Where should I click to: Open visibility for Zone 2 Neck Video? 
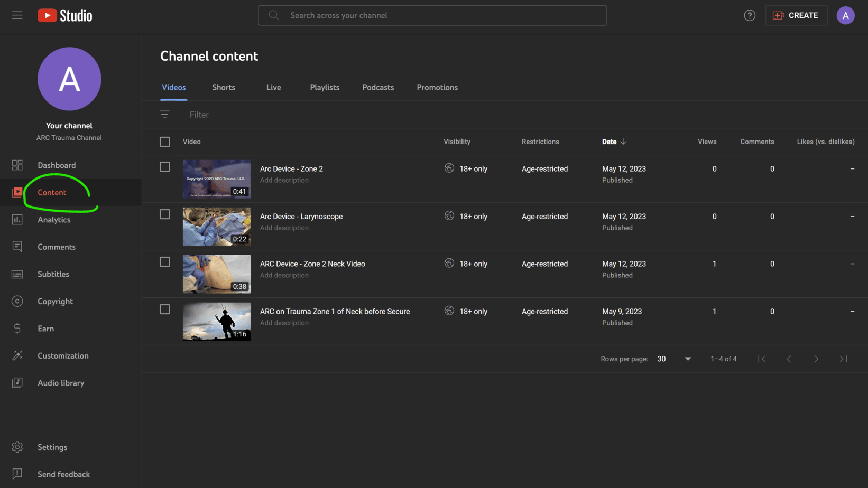[x=466, y=264]
